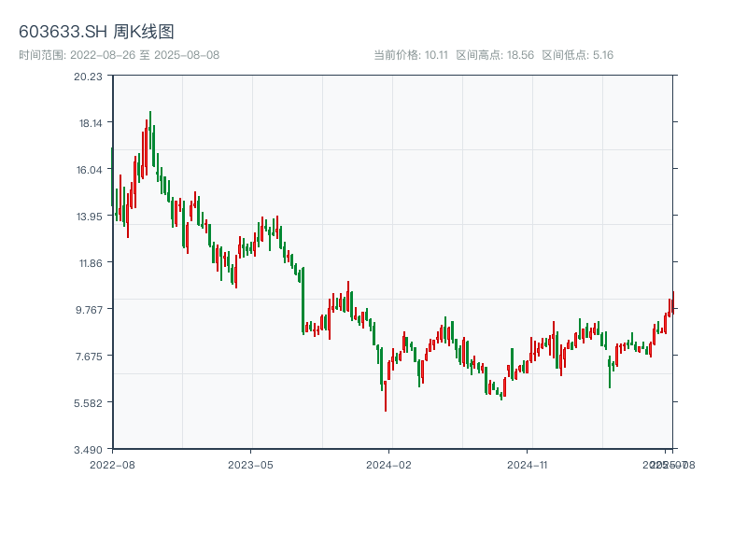
Task: Select the 2024-02 date axis label
Action: (389, 464)
